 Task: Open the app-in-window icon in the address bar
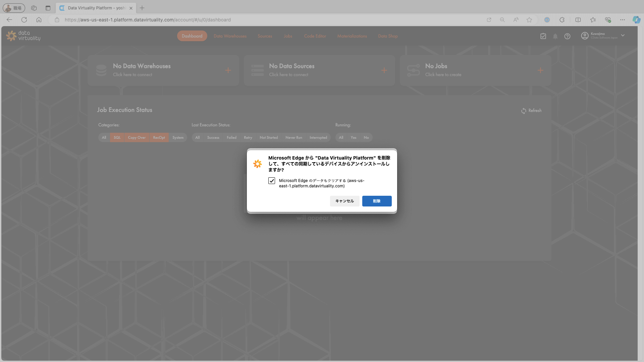coord(489,20)
